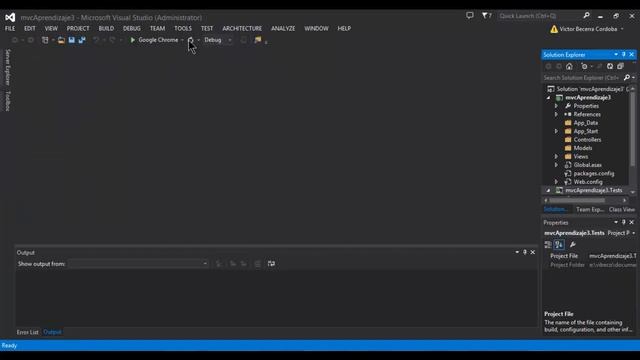The image size is (640, 360).
Task: Open the TOOLS menu
Action: click(183, 29)
